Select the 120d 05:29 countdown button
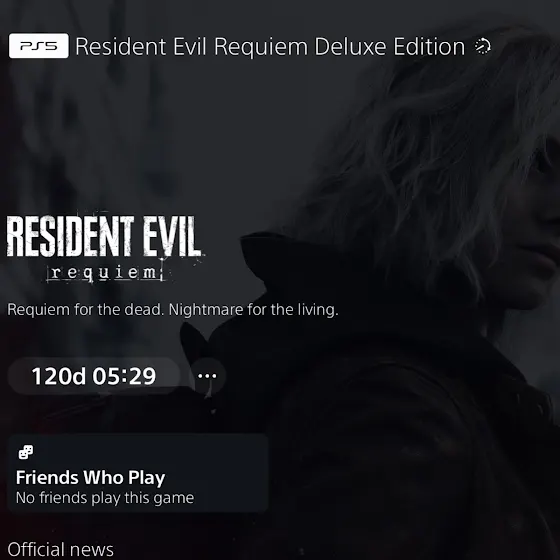The width and height of the screenshot is (560, 560). (94, 376)
